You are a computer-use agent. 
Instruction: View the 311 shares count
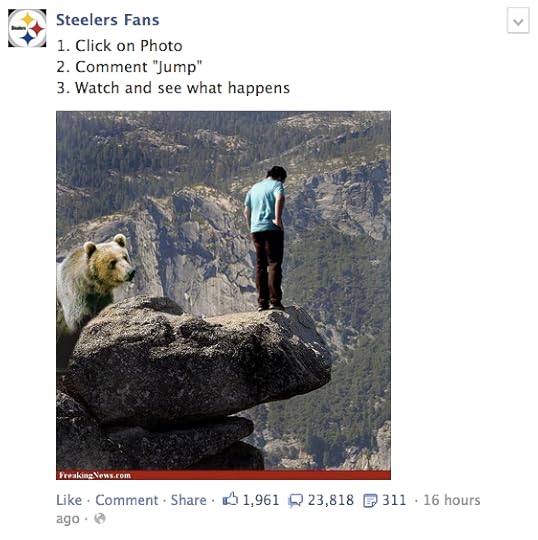pyautogui.click(x=394, y=500)
